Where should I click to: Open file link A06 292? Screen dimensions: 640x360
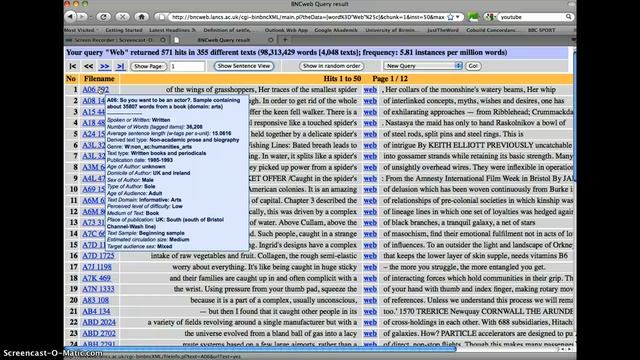click(96, 89)
